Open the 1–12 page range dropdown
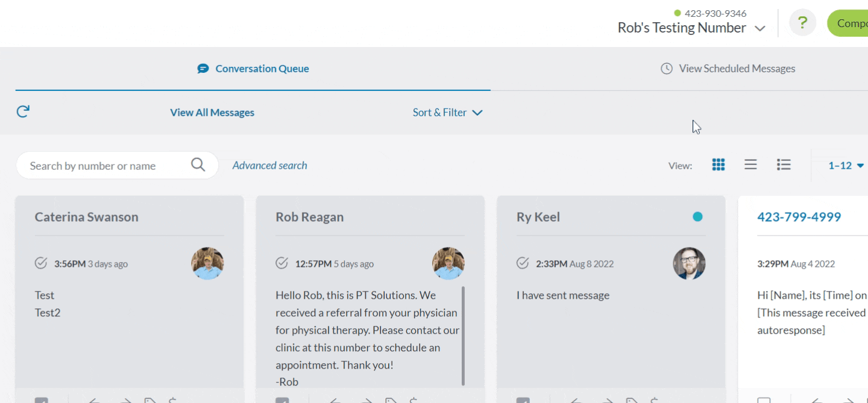Image resolution: width=868 pixels, height=403 pixels. tap(846, 166)
